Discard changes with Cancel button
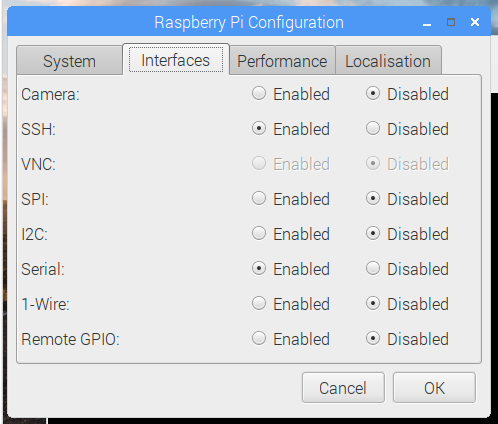The width and height of the screenshot is (498, 424). pyautogui.click(x=343, y=388)
